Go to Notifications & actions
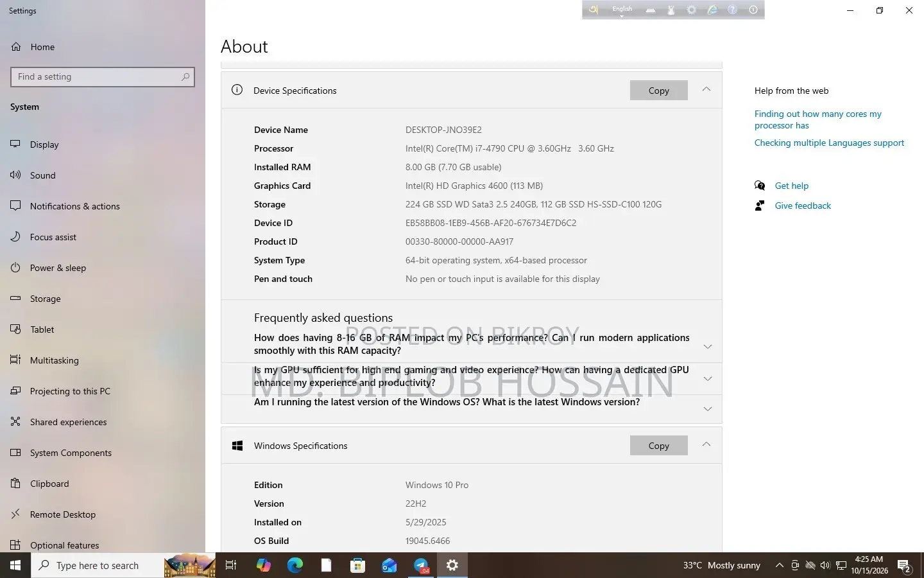This screenshot has height=578, width=924. (x=103, y=206)
